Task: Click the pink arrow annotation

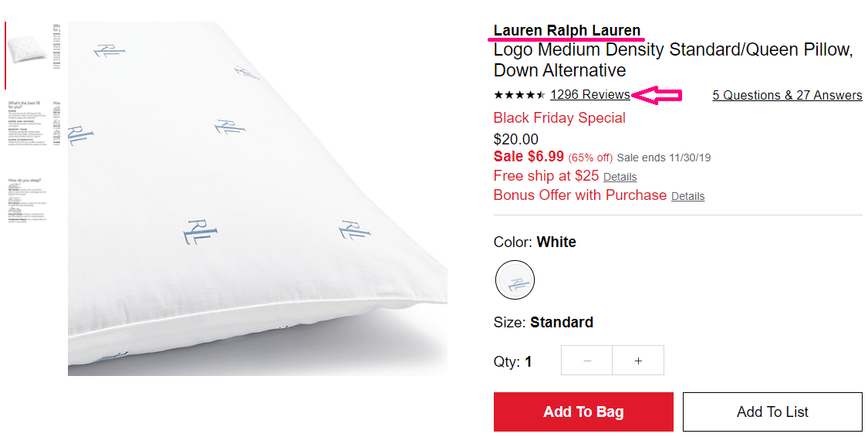Action: point(657,95)
